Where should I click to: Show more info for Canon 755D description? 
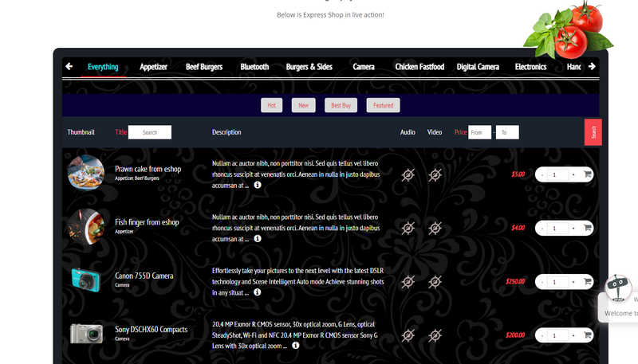point(257,292)
